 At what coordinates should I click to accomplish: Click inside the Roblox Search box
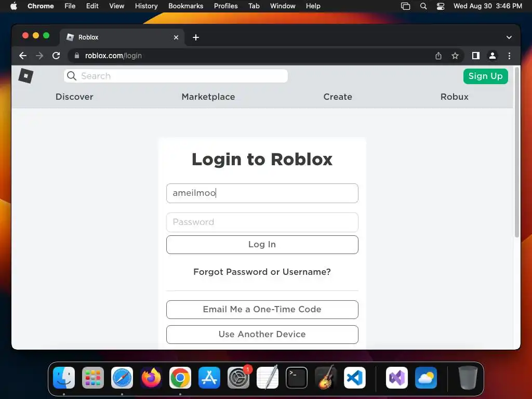176,76
